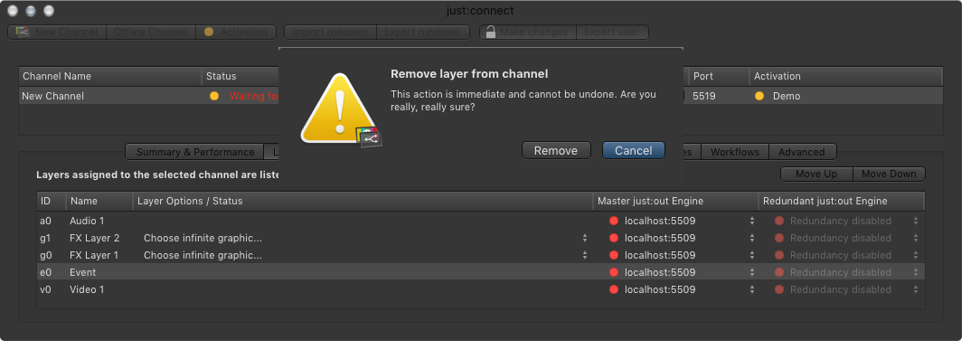Viewport: 980px width, 359px height.
Task: Open Event redundant engine dropdown
Action: coord(916,272)
